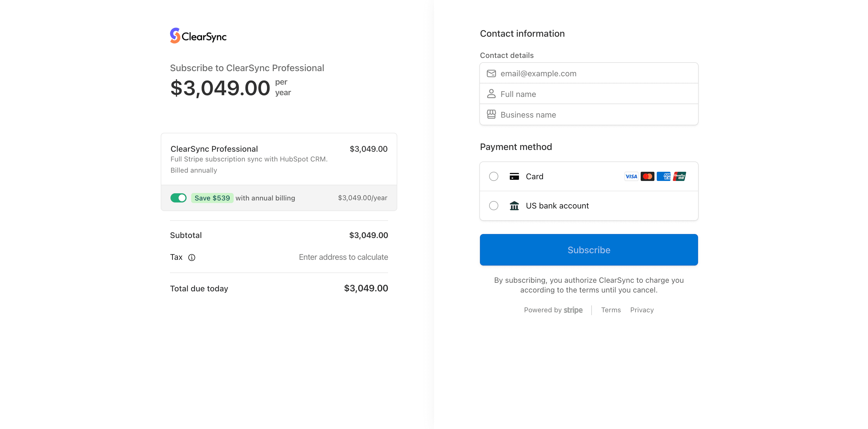Screen dimensions: 868x429
Task: Select the Card payment radio button
Action: pyautogui.click(x=494, y=176)
